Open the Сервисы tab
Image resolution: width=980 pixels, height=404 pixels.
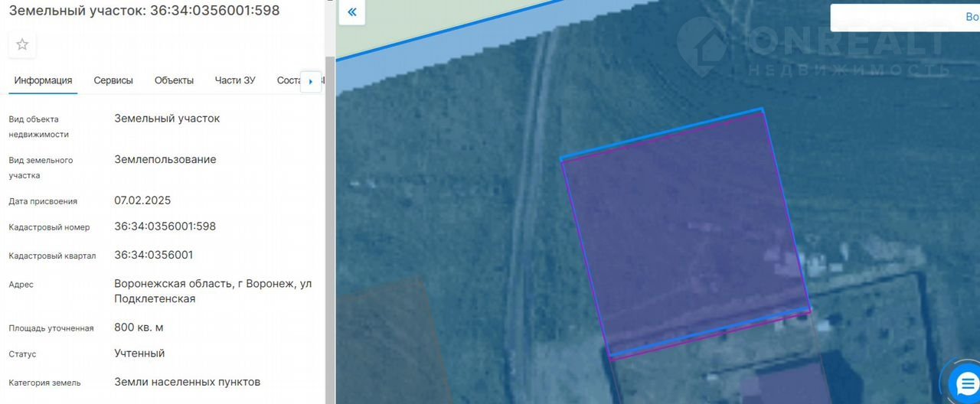[x=113, y=80]
